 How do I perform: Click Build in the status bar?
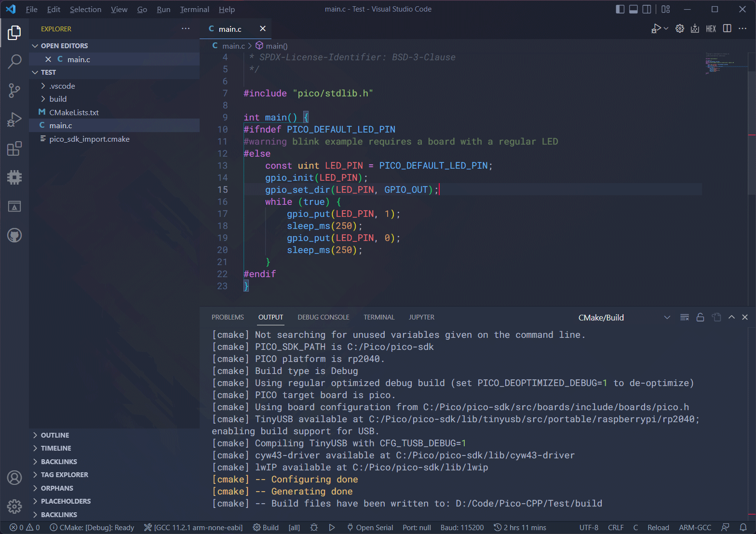(x=266, y=528)
